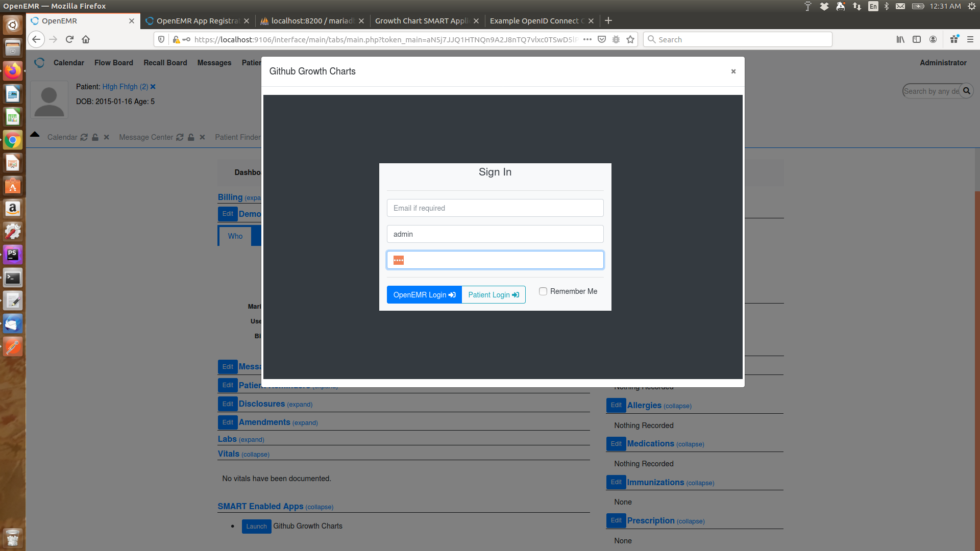Refresh the Message Center tab

click(x=180, y=137)
